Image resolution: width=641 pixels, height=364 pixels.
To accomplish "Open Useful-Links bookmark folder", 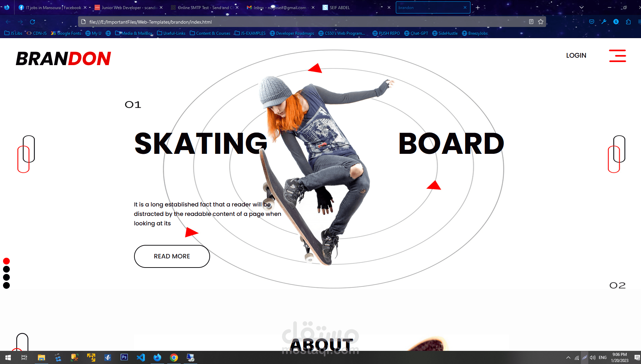I will point(171,33).
